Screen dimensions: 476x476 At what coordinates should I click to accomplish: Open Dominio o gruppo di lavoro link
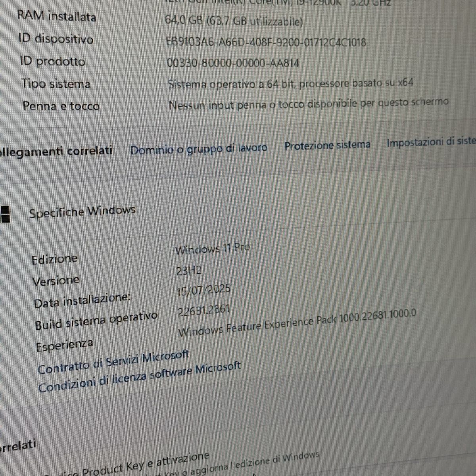(199, 149)
